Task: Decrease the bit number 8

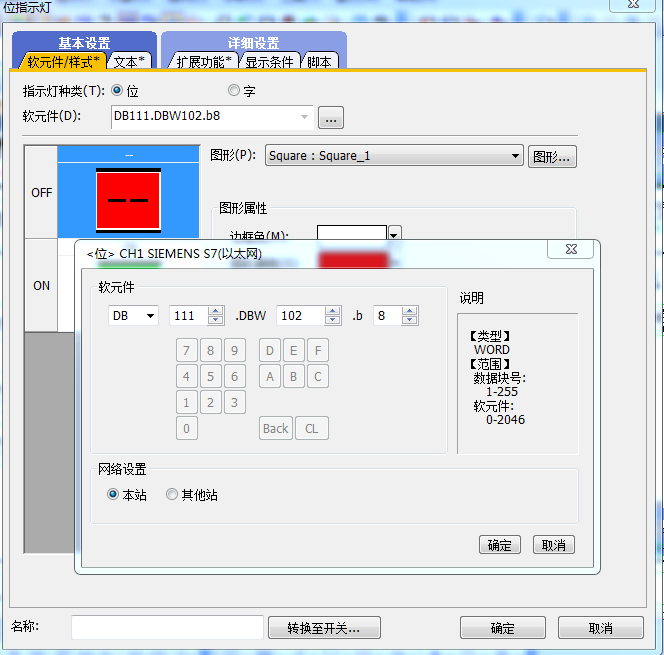Action: pyautogui.click(x=409, y=320)
